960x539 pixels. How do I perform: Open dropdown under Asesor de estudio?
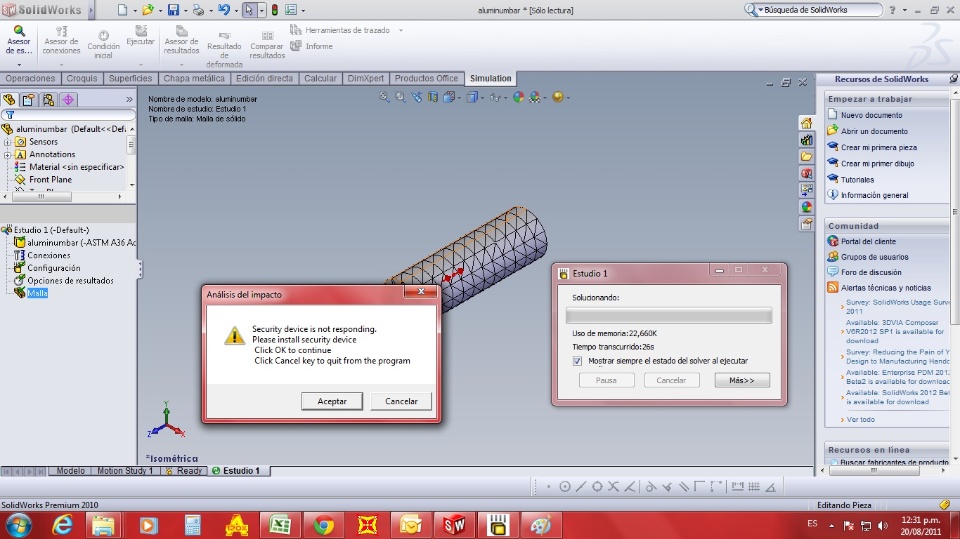[x=19, y=64]
